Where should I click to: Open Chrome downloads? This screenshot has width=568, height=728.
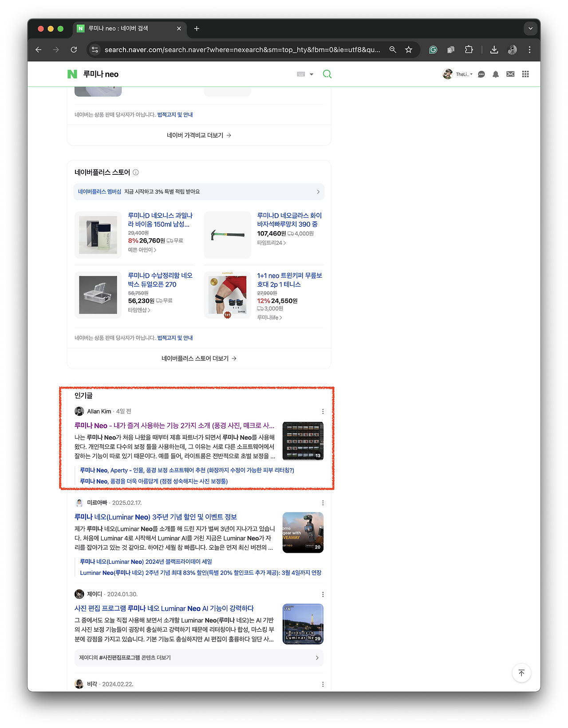tap(494, 50)
